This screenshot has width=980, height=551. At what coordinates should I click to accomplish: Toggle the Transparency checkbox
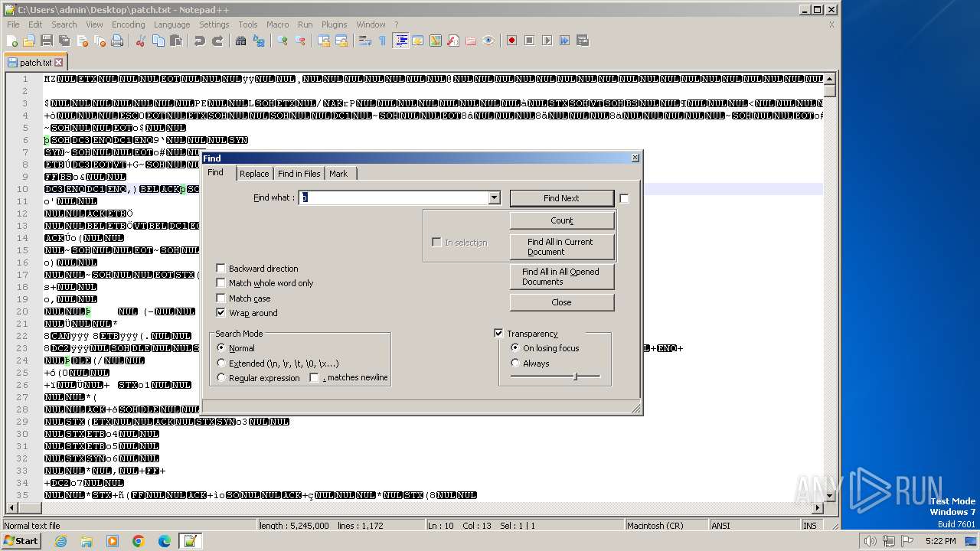498,334
